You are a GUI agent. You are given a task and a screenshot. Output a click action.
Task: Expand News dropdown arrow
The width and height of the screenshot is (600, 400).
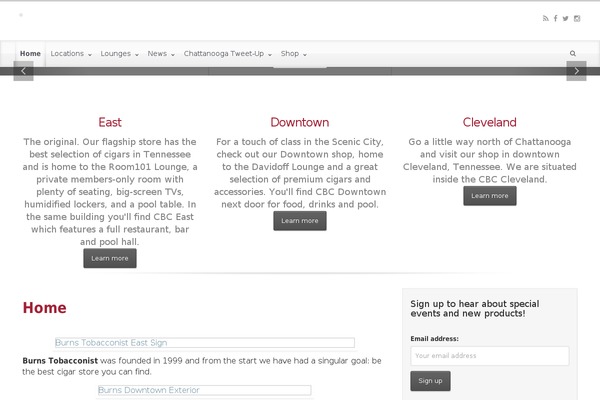click(173, 55)
